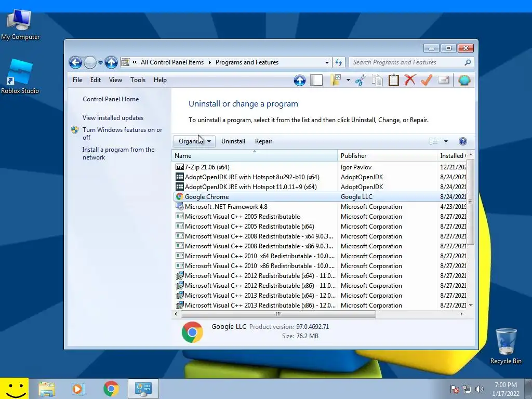Open the Folder Options toolbar icon
The width and height of the screenshot is (532, 399).
pos(336,81)
